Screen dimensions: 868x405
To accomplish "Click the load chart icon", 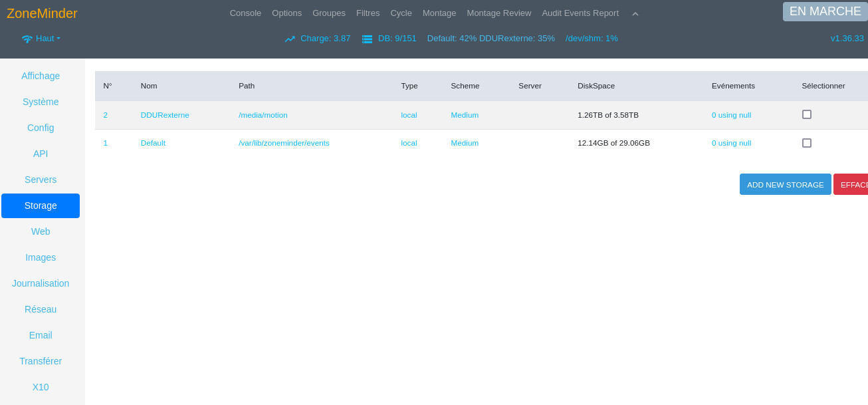I will click(290, 39).
